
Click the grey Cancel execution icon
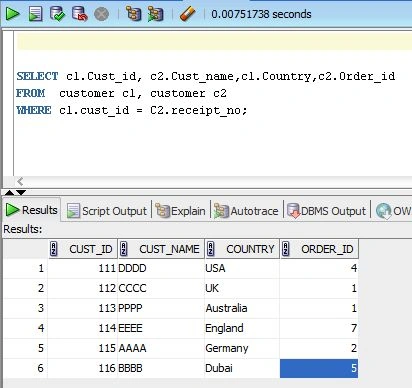coord(101,14)
